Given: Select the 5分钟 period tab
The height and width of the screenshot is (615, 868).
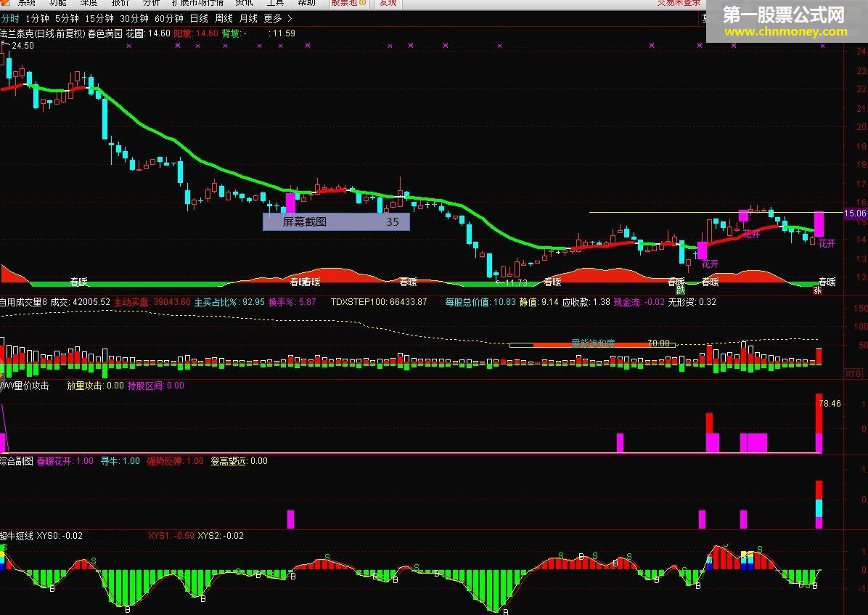Looking at the screenshot, I should point(67,18).
